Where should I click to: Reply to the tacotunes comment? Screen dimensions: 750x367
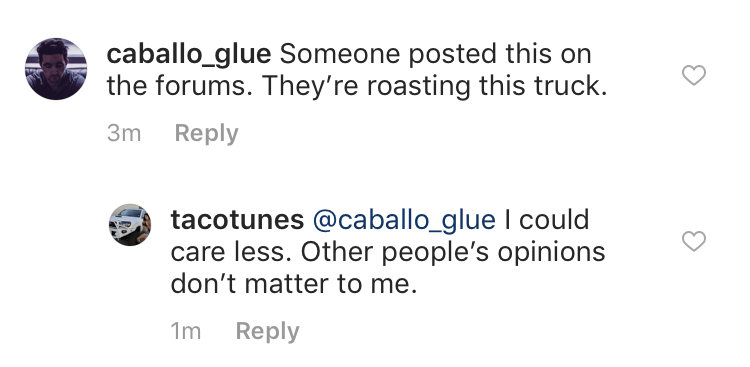(x=267, y=332)
